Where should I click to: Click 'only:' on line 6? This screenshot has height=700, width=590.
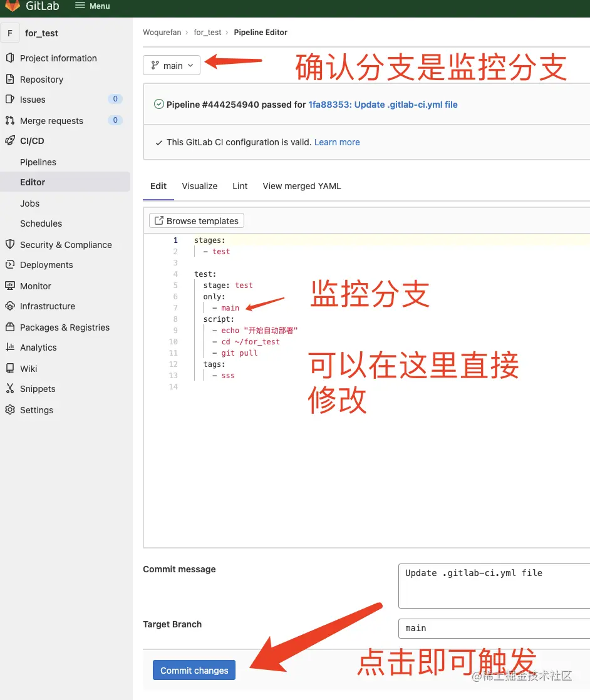(214, 296)
